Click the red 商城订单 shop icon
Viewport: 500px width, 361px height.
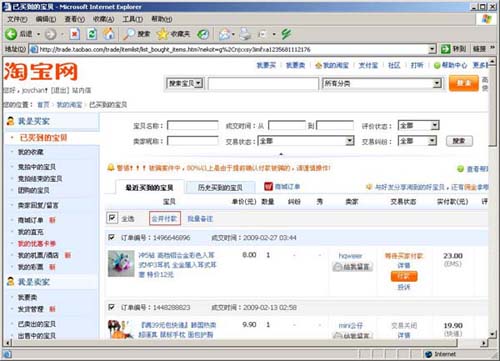(268, 187)
